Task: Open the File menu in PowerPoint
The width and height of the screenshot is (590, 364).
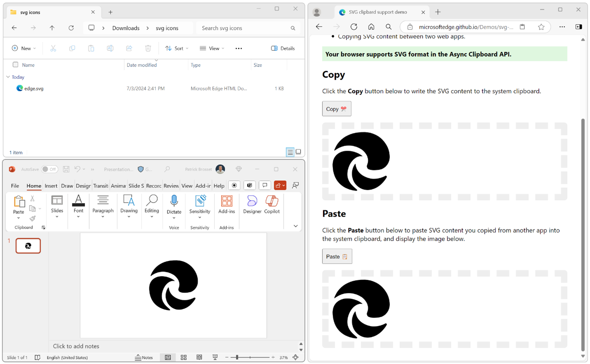Action: point(14,186)
